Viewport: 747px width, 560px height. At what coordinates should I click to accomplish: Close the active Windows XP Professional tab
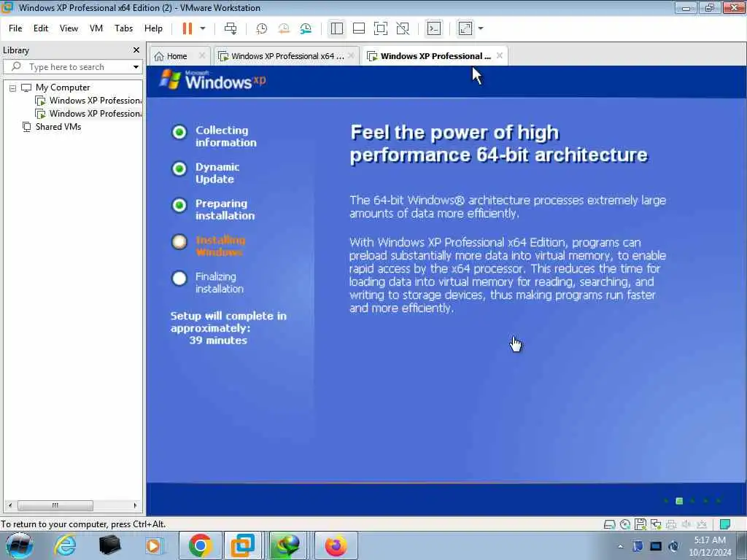(x=499, y=55)
